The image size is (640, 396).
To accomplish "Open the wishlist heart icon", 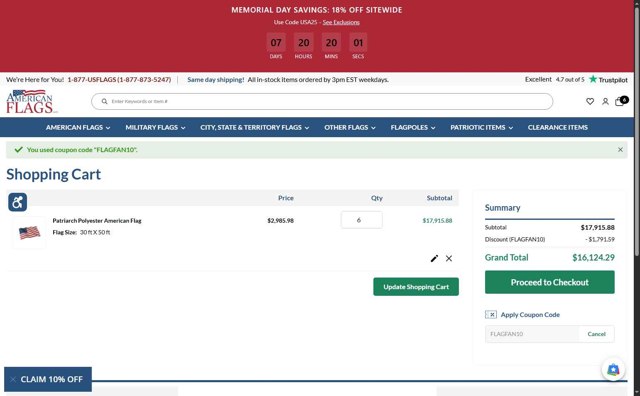I will coord(590,101).
